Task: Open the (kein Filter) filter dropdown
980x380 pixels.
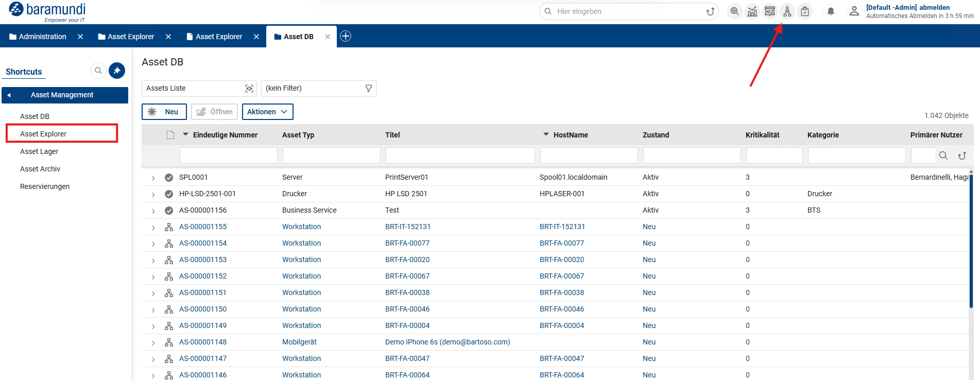Action: pos(318,89)
